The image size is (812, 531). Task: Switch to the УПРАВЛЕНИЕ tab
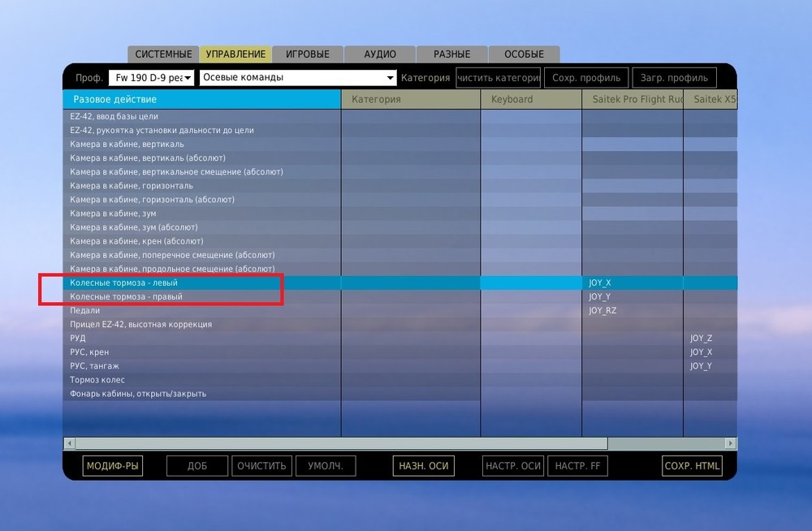click(235, 54)
